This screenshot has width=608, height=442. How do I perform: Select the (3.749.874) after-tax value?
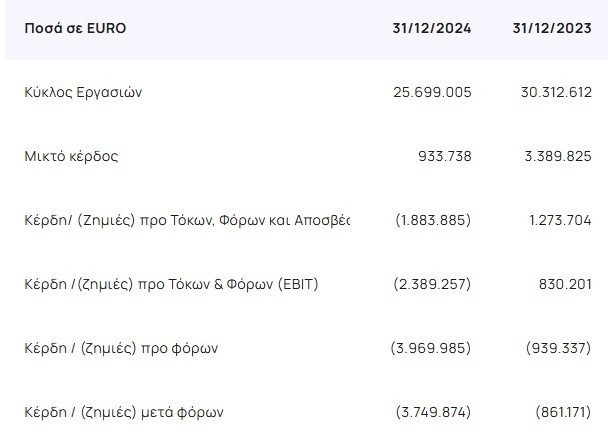coord(433,411)
